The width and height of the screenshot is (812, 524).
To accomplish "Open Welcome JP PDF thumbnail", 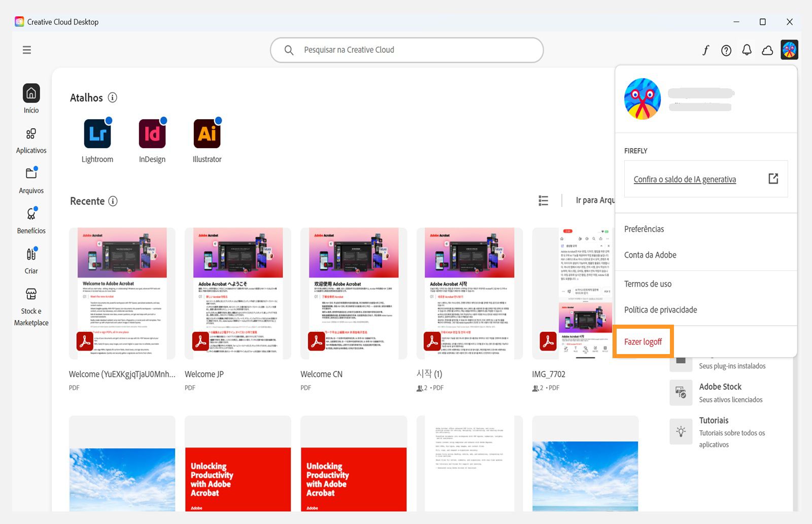I will click(238, 293).
